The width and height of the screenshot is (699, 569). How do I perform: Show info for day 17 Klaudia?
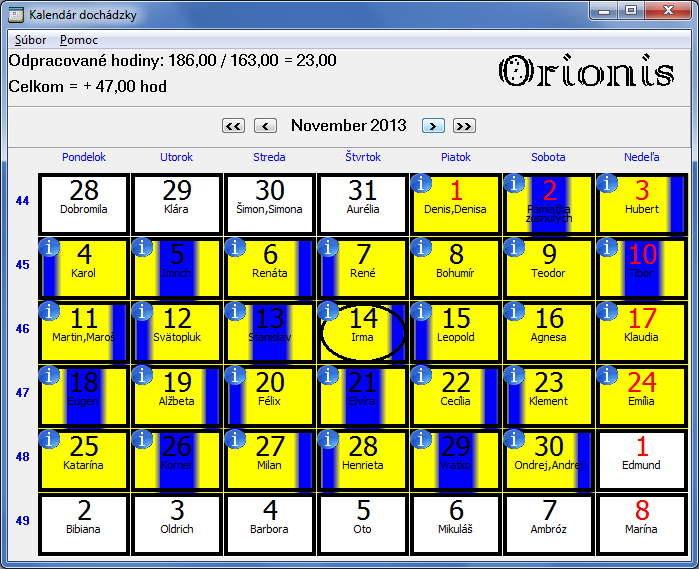[607, 311]
